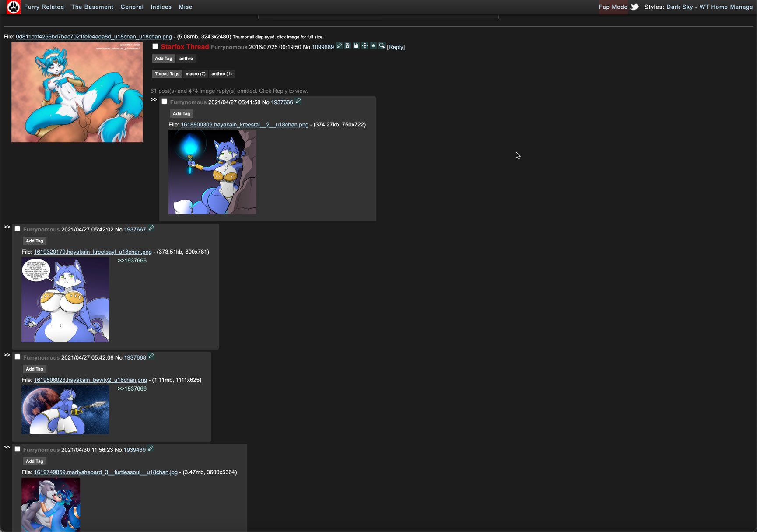Click the pencil icon on post 1937668

[x=151, y=357]
